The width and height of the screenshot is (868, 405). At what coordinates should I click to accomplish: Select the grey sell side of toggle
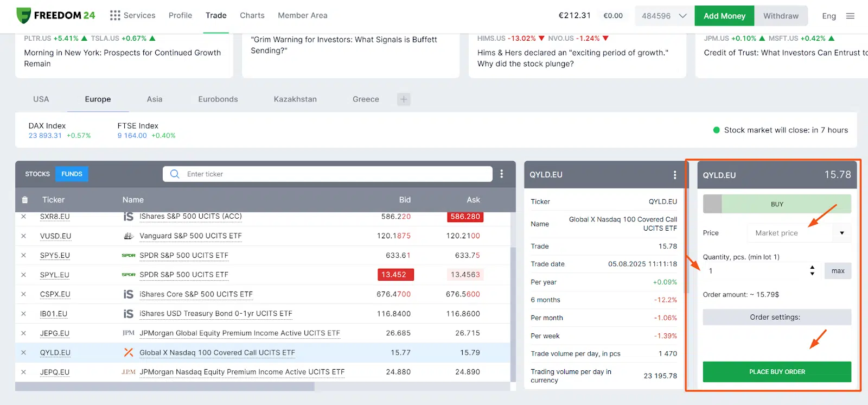tap(712, 204)
